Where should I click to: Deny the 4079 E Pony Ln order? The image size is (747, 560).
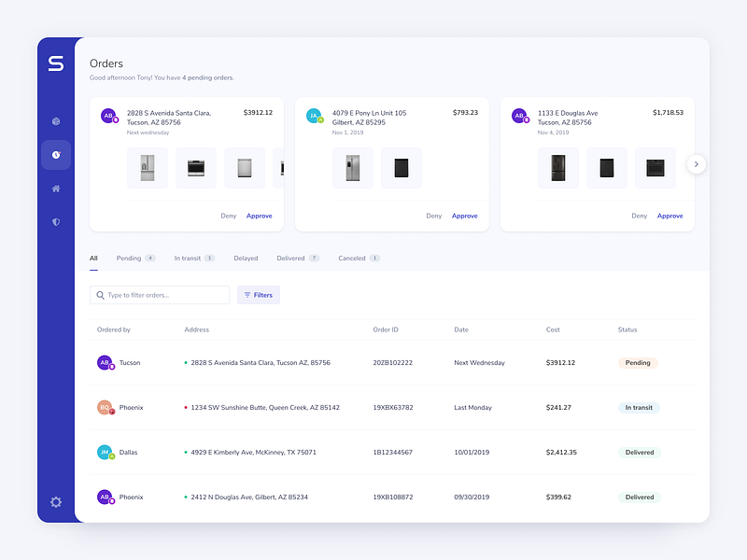point(433,216)
